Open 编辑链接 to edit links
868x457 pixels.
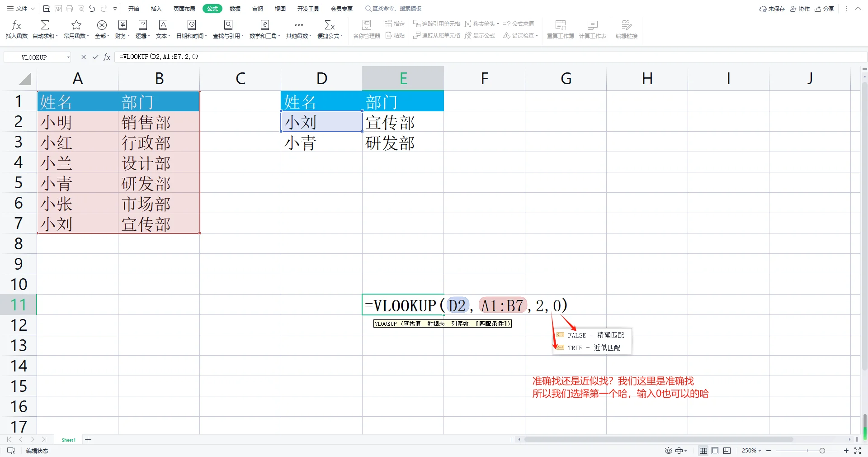click(626, 29)
